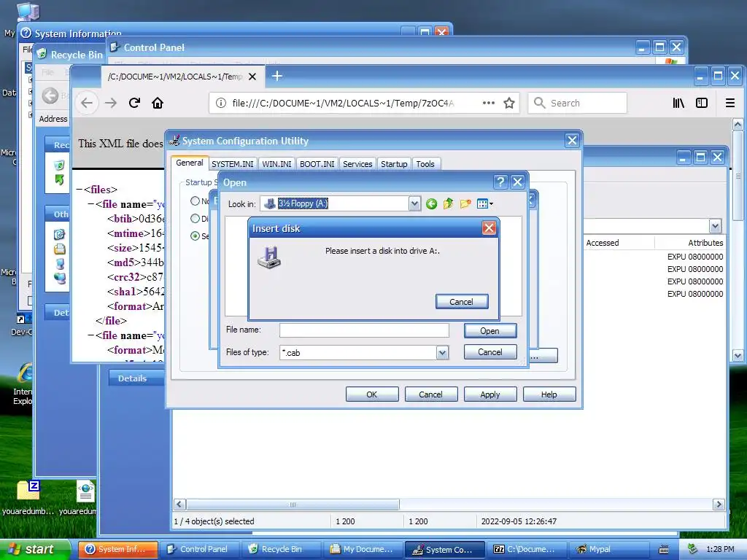747x560 pixels.
Task: Open the browser Library icon
Action: [678, 103]
